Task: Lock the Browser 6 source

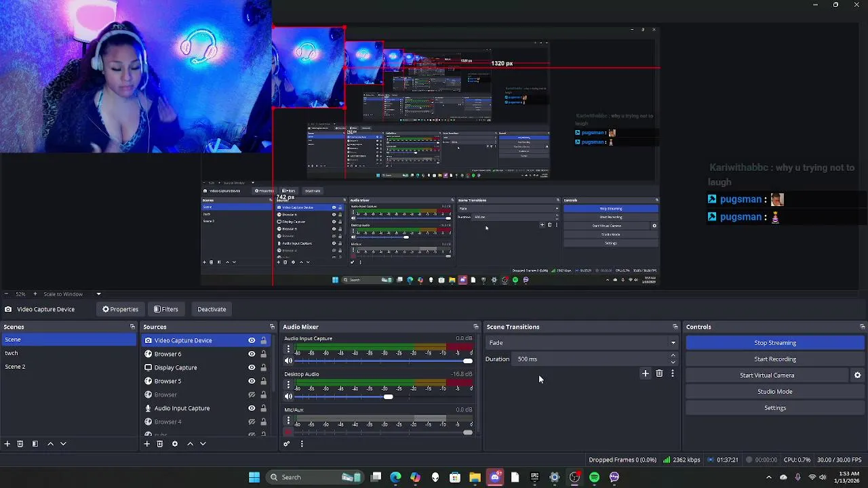Action: pos(263,354)
